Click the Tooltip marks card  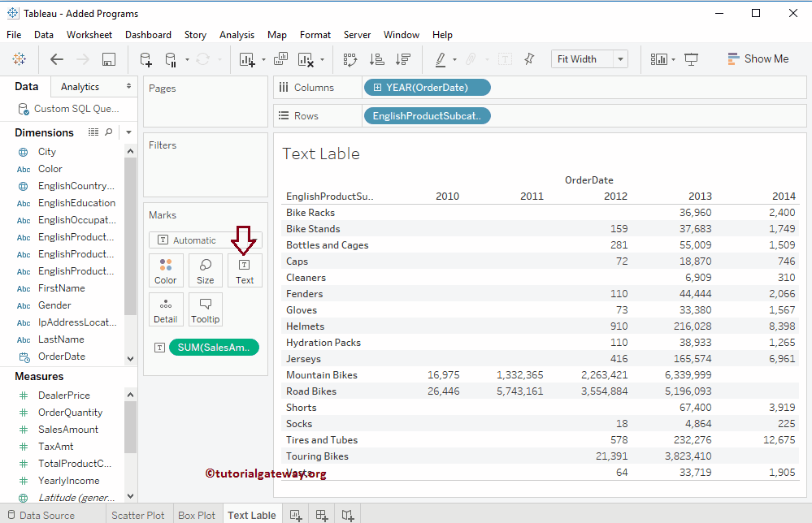205,309
